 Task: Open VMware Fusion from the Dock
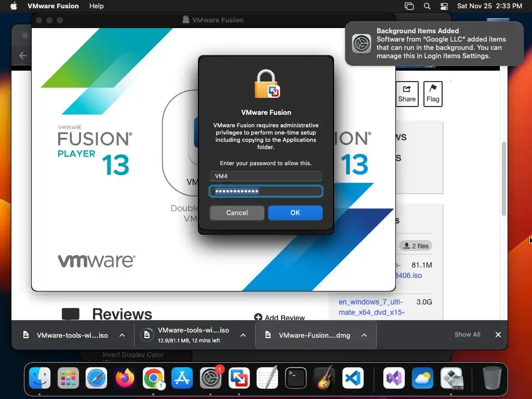(239, 378)
